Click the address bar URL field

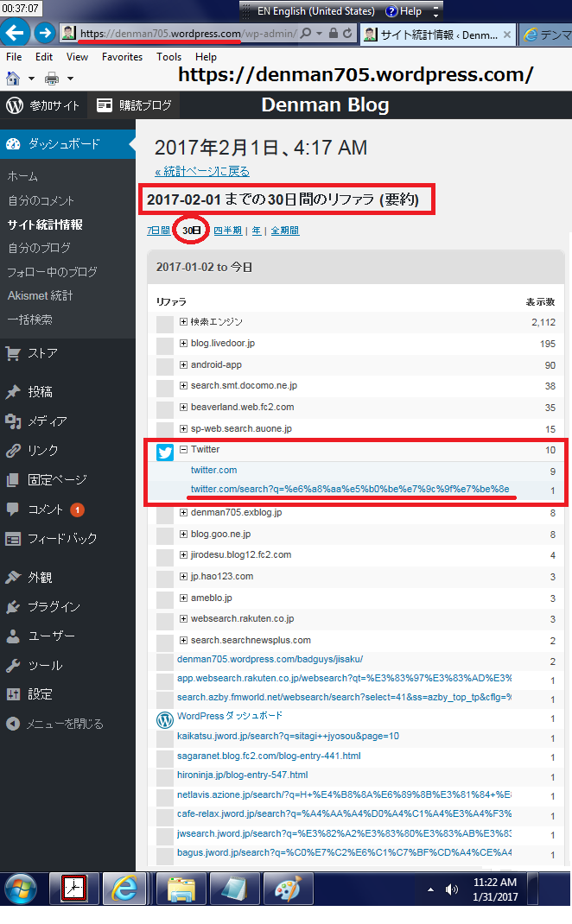click(187, 34)
